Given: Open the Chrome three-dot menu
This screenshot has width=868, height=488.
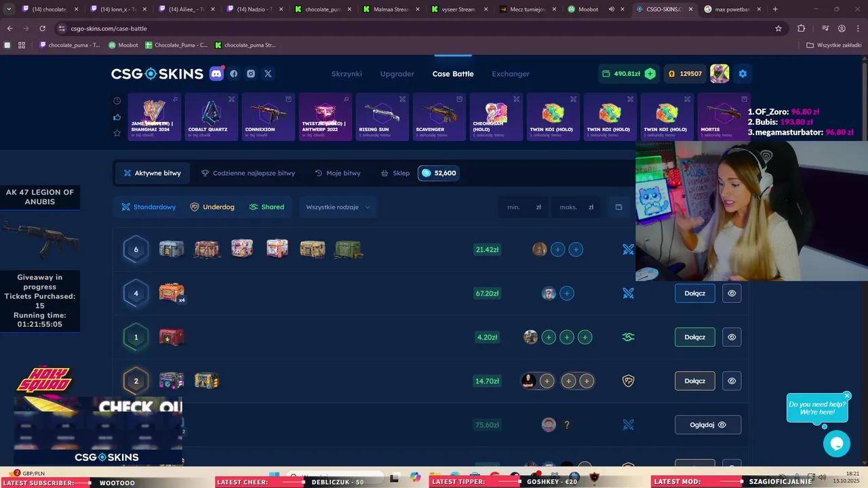Looking at the screenshot, I should [859, 28].
